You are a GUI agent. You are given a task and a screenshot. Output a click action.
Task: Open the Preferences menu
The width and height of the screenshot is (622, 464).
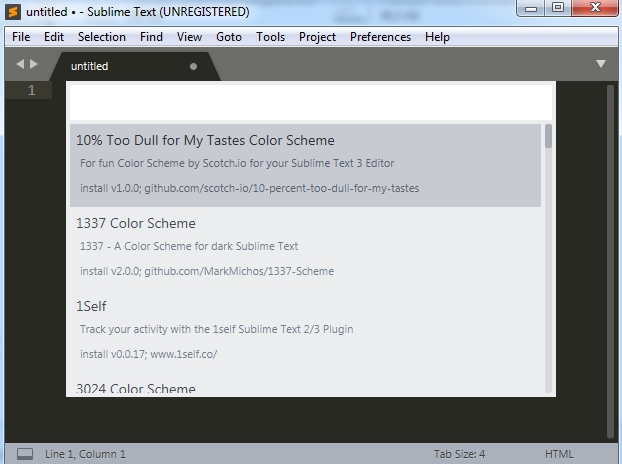[x=380, y=37]
